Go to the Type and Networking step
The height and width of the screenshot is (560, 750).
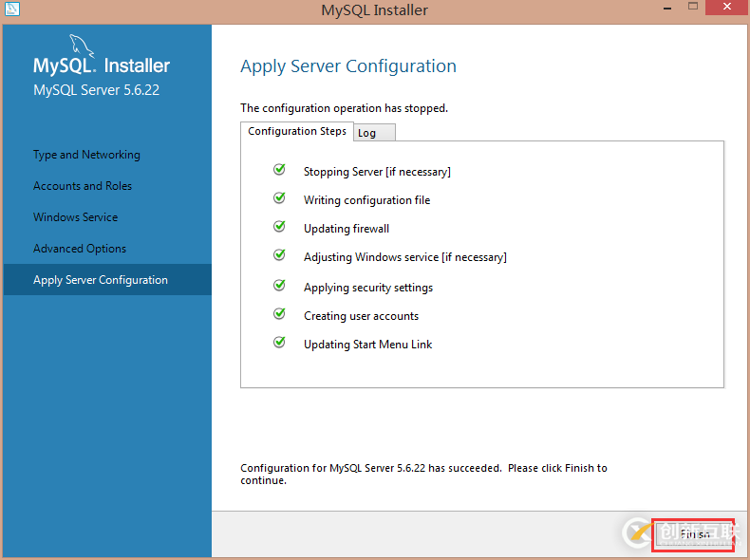(86, 155)
